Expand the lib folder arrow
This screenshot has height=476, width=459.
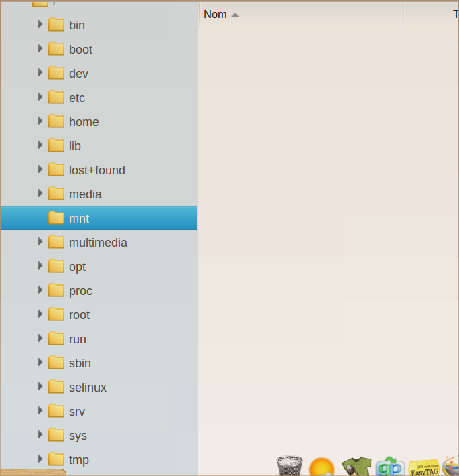tap(40, 145)
